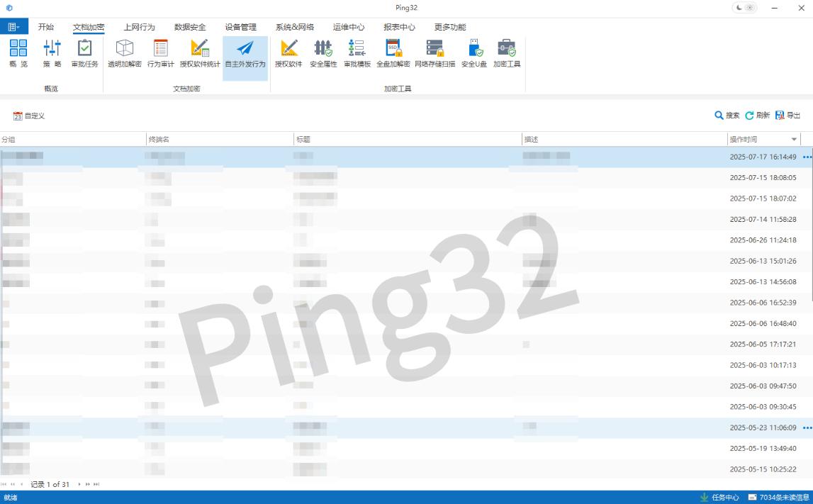Click the 搜索 magnifier search button

[727, 115]
